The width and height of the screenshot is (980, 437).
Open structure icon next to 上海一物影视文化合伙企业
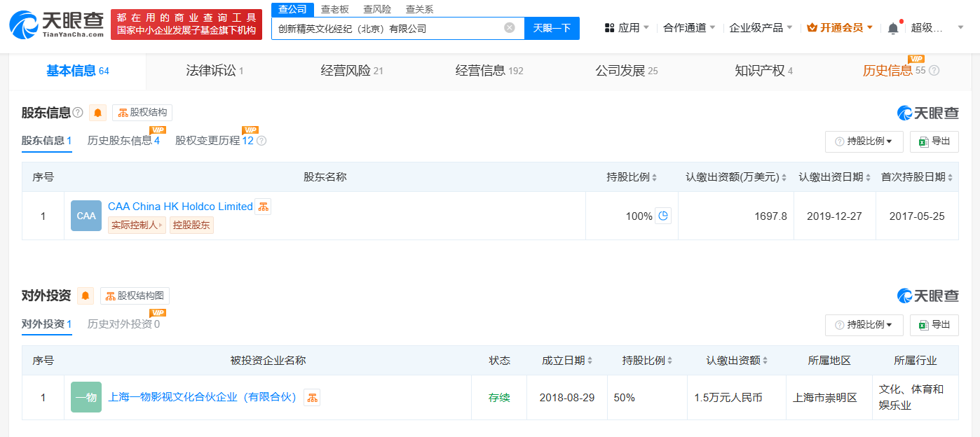(311, 397)
